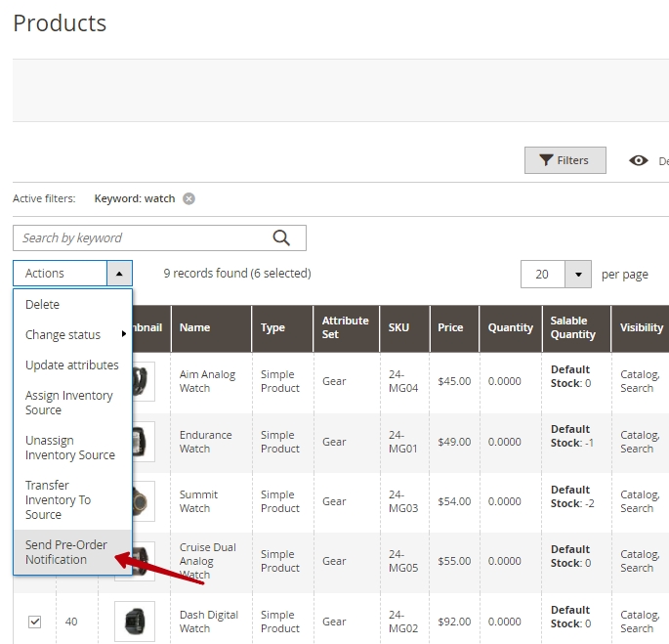Click the search magnifier icon
Image resolution: width=669 pixels, height=644 pixels.
click(x=281, y=237)
